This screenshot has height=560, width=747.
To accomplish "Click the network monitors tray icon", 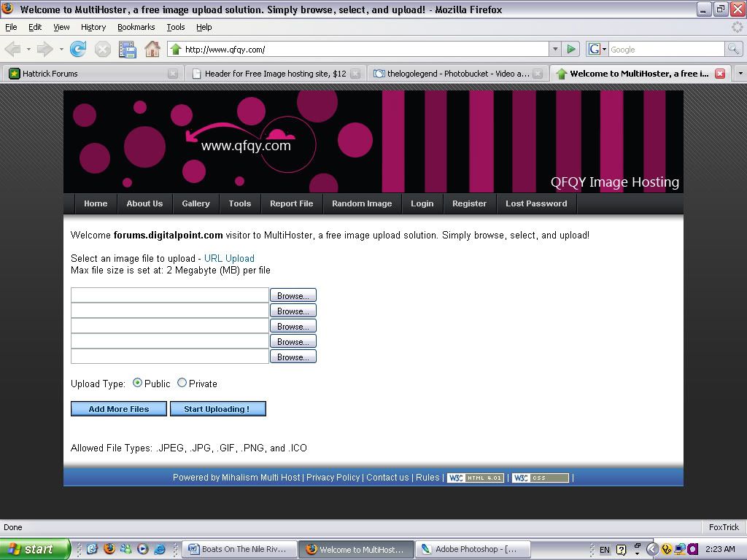I will (x=679, y=550).
